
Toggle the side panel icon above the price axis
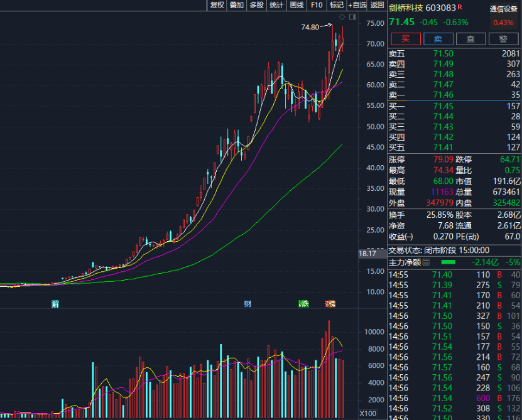352,16
